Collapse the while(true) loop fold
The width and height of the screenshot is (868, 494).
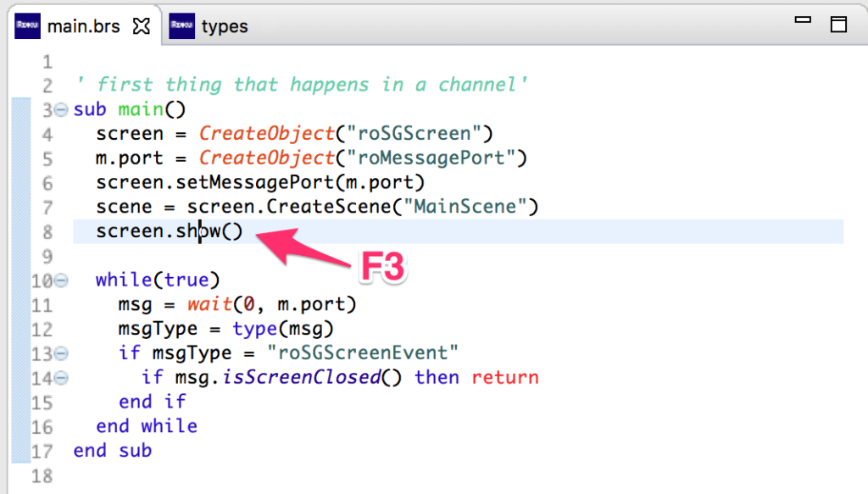[x=60, y=280]
